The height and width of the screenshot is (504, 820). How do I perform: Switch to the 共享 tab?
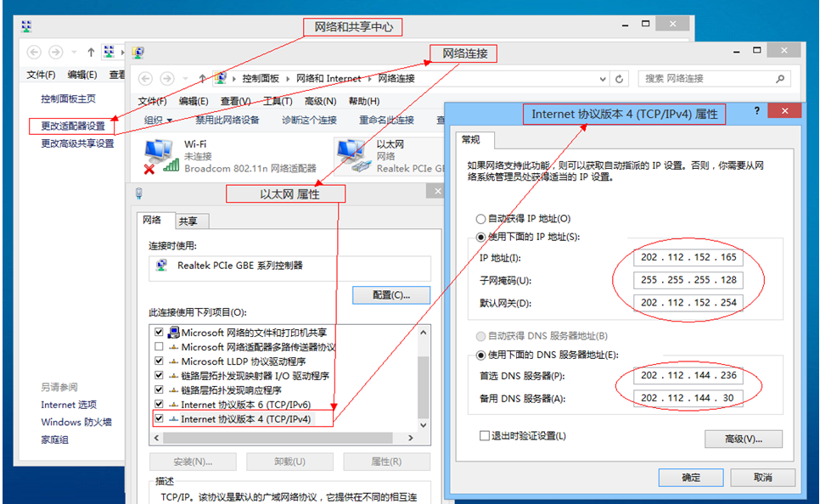click(188, 221)
